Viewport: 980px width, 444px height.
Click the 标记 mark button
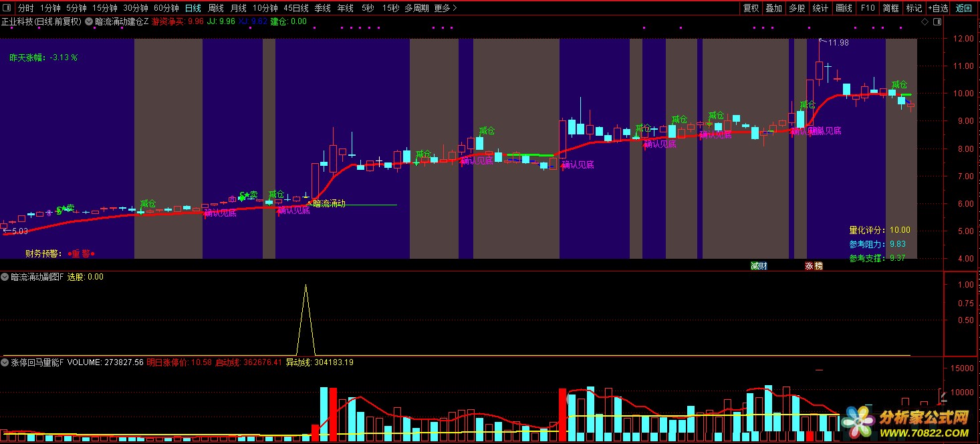point(914,8)
